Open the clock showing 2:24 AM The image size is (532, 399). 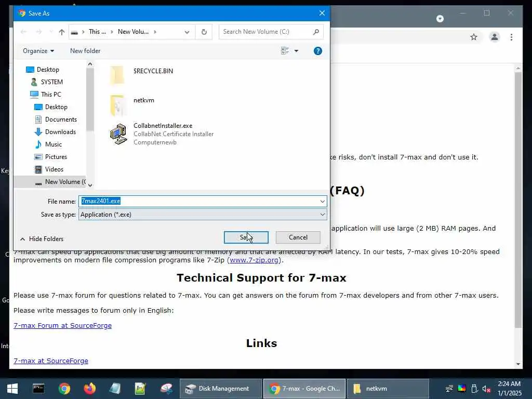(x=509, y=389)
